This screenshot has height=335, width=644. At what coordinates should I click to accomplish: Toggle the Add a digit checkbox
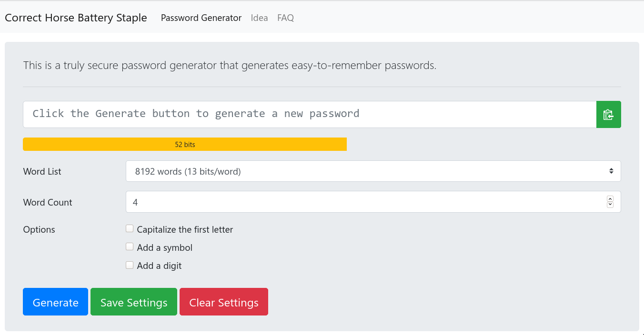[x=130, y=265]
